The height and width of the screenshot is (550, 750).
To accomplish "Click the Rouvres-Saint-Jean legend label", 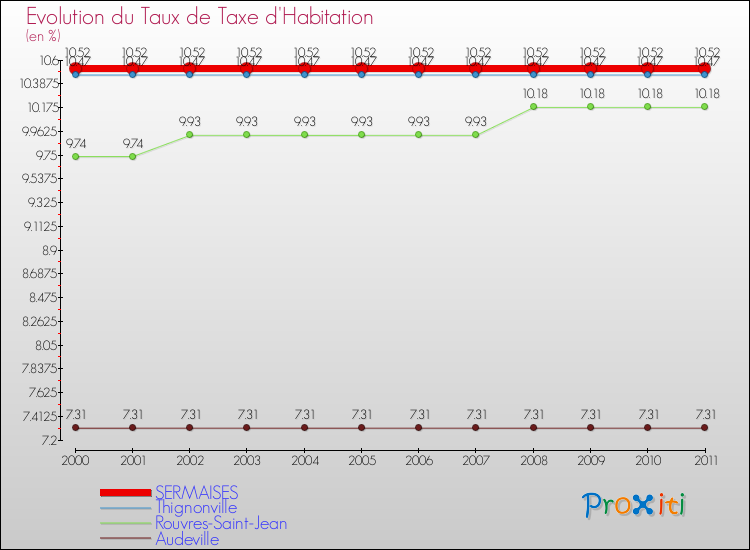I will [221, 523].
